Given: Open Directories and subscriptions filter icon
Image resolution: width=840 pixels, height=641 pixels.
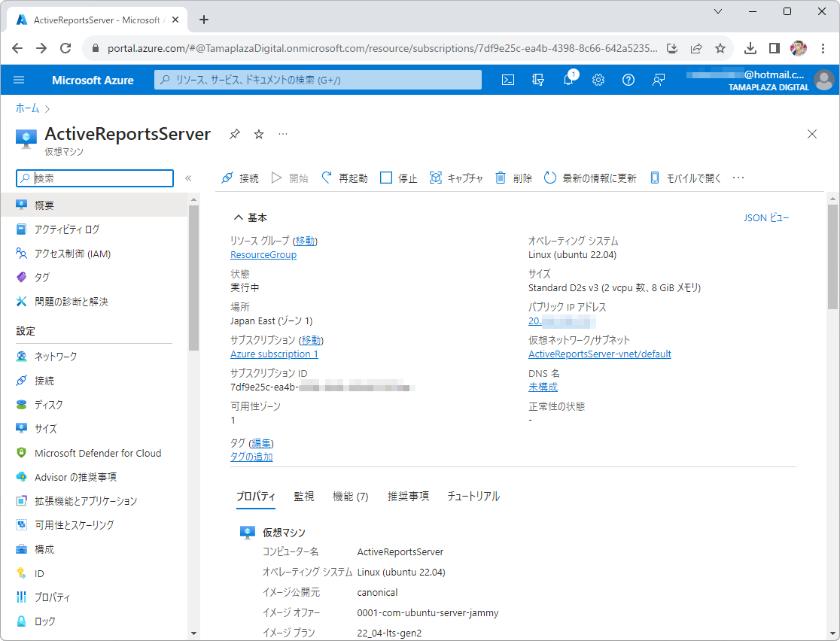Looking at the screenshot, I should coord(538,80).
